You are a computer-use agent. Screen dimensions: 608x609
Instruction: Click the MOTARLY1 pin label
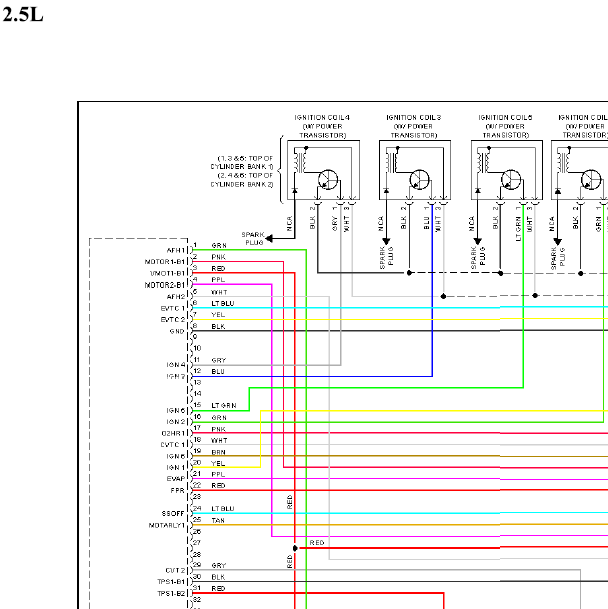[x=167, y=525]
